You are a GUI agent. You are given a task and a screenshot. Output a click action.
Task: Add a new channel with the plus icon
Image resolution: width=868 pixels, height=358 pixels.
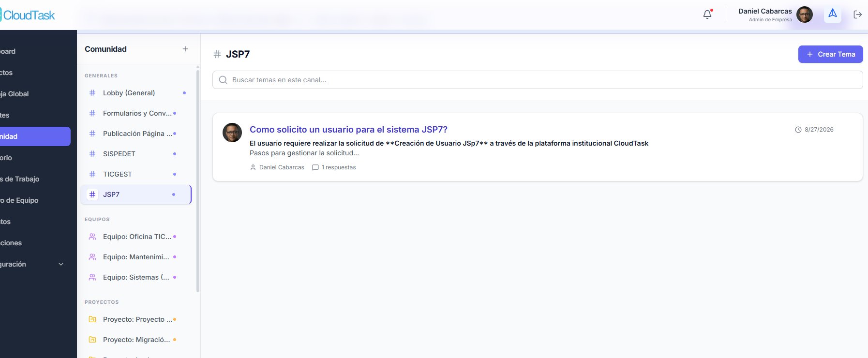(x=185, y=49)
